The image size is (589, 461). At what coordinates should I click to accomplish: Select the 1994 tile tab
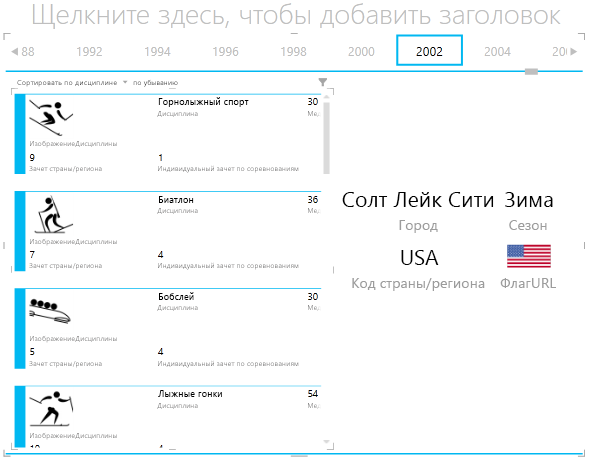pyautogui.click(x=157, y=51)
